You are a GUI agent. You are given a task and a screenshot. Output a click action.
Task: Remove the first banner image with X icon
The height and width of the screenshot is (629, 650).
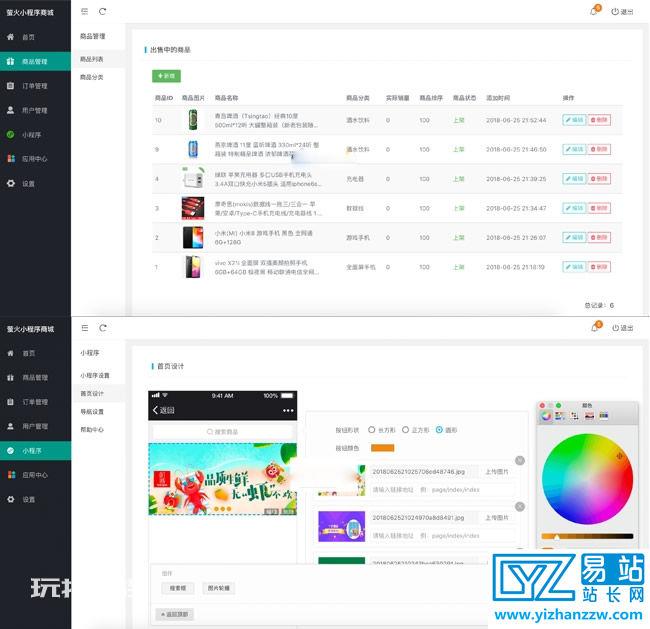[519, 461]
